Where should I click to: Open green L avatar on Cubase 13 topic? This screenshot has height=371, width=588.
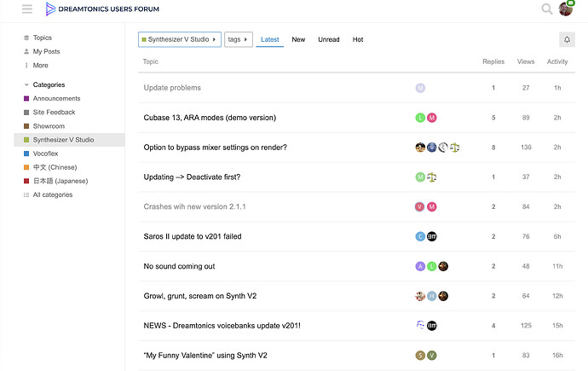(420, 118)
